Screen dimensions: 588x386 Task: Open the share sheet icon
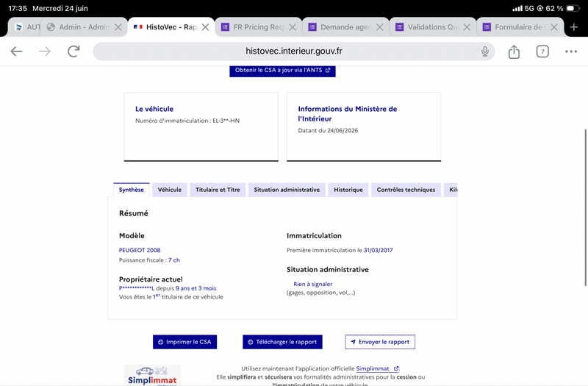click(x=514, y=51)
